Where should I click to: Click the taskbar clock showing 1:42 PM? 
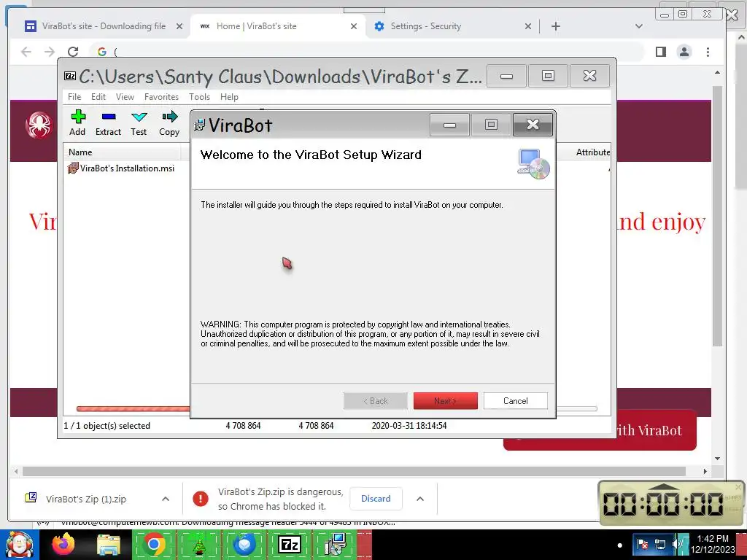coord(713,544)
